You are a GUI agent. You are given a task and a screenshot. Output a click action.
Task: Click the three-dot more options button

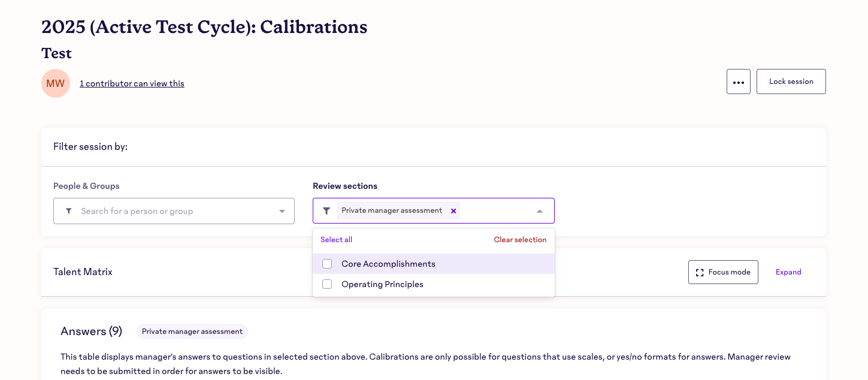tap(738, 82)
